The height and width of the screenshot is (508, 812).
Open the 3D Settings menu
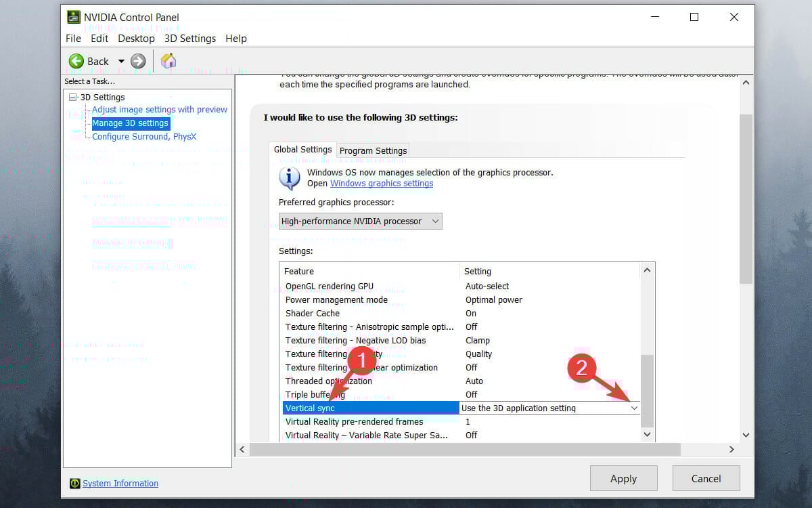coord(190,39)
